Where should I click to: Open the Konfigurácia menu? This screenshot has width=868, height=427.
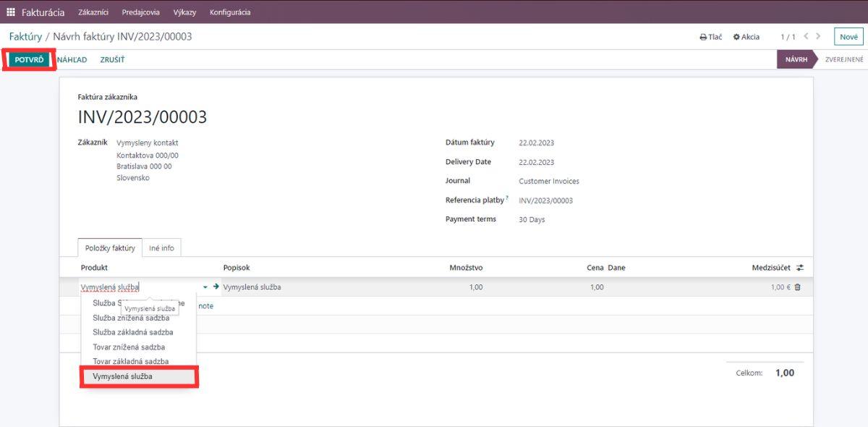[230, 12]
